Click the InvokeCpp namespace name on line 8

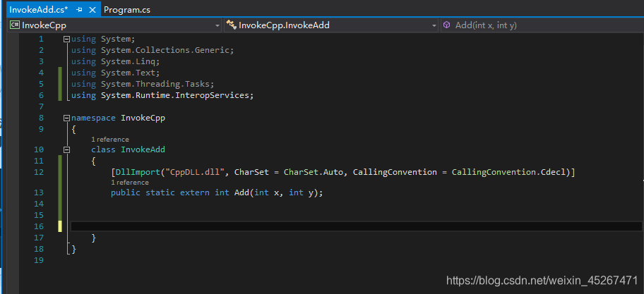click(143, 118)
